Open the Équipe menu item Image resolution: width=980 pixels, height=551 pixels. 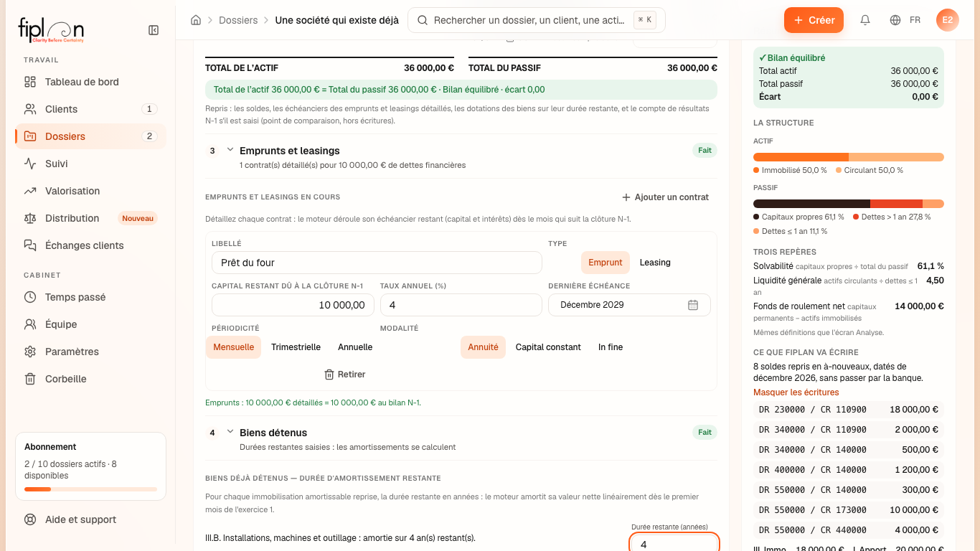pyautogui.click(x=90, y=324)
